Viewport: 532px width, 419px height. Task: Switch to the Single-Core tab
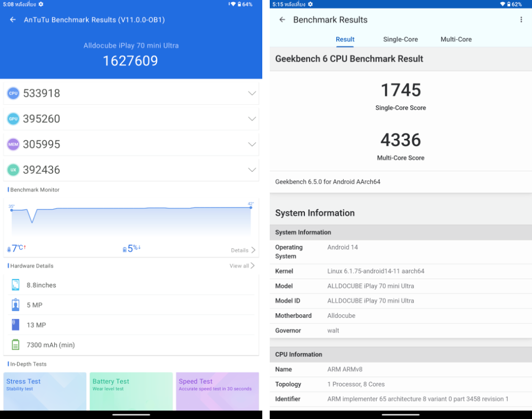400,39
